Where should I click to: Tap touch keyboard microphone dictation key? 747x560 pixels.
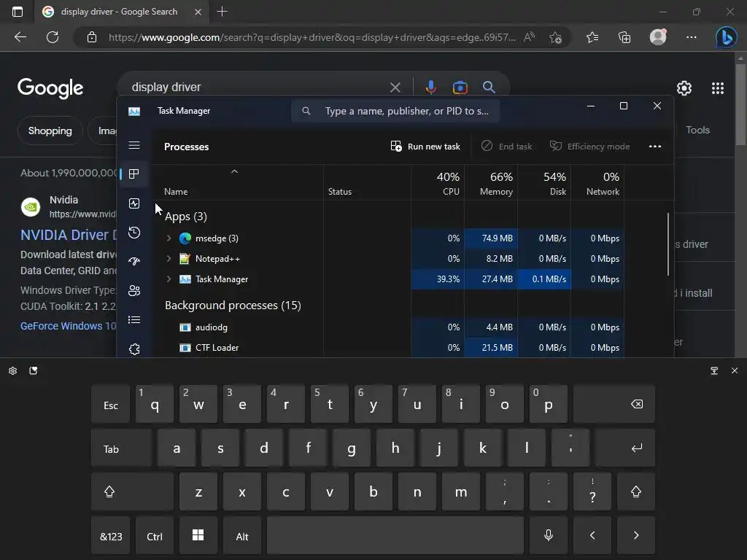pos(549,536)
